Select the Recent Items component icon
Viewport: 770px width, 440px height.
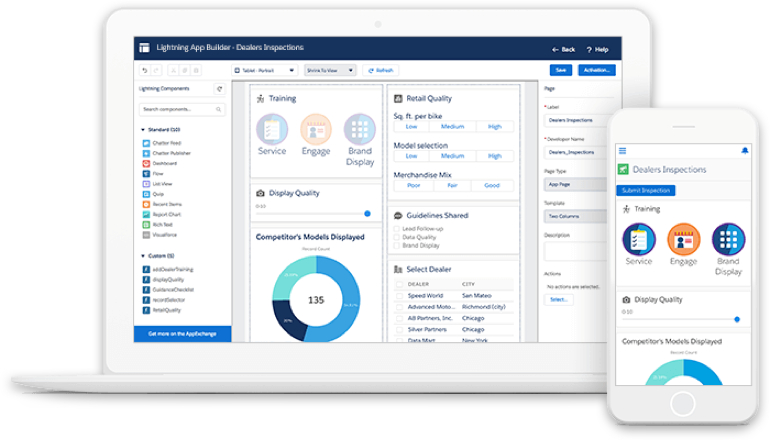146,204
